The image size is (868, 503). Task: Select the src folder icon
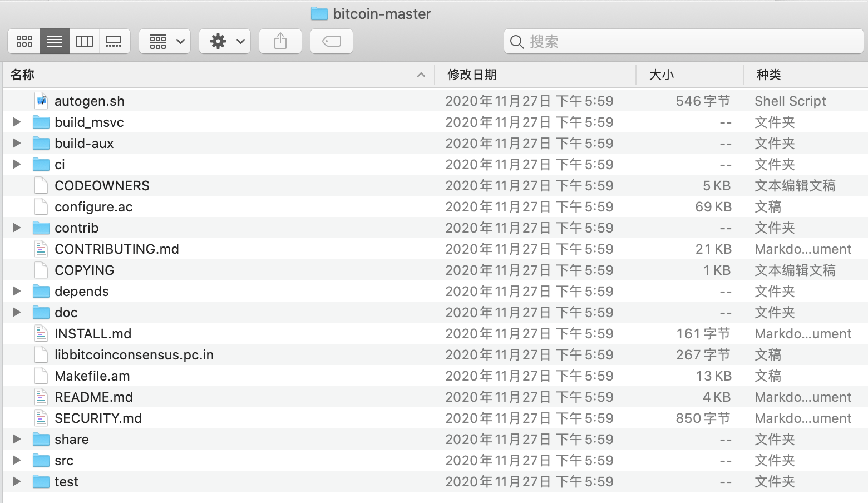41,460
